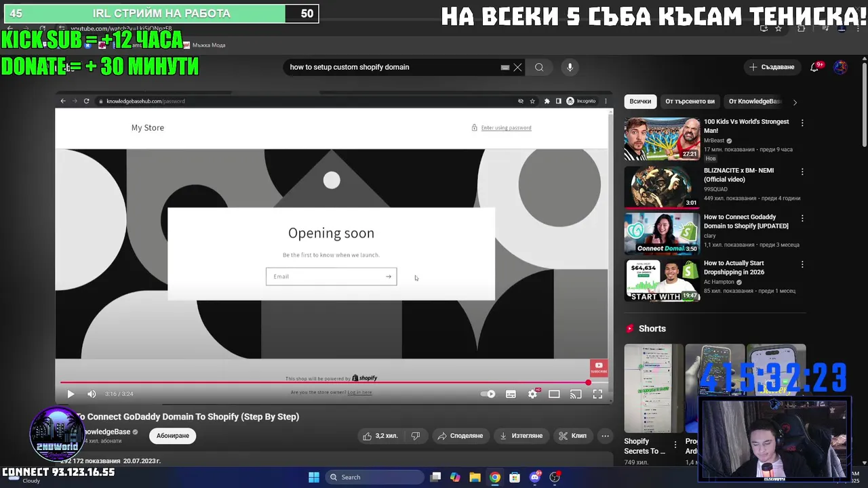The width and height of the screenshot is (868, 488).
Task: Open Task View from the taskbar
Action: point(436,477)
